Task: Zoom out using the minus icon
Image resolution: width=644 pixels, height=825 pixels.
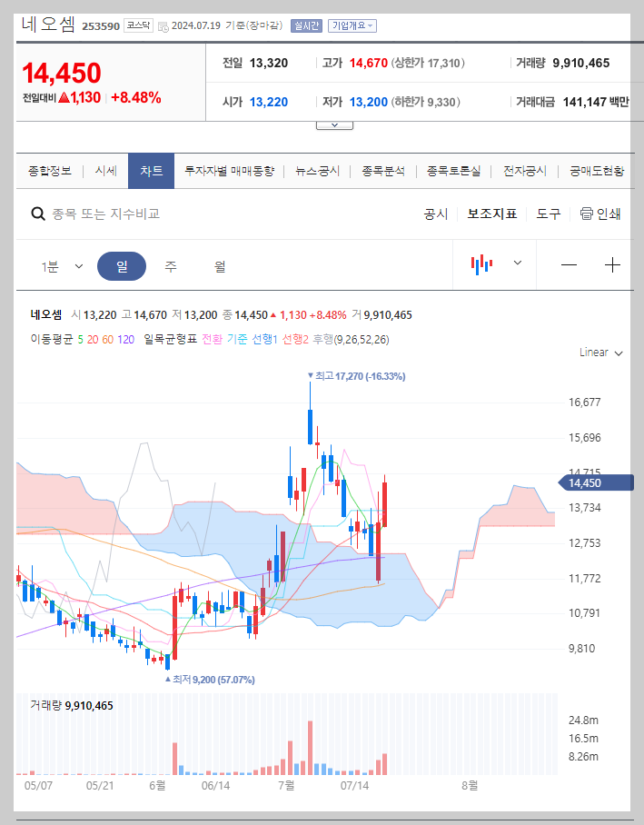Action: coord(569,265)
